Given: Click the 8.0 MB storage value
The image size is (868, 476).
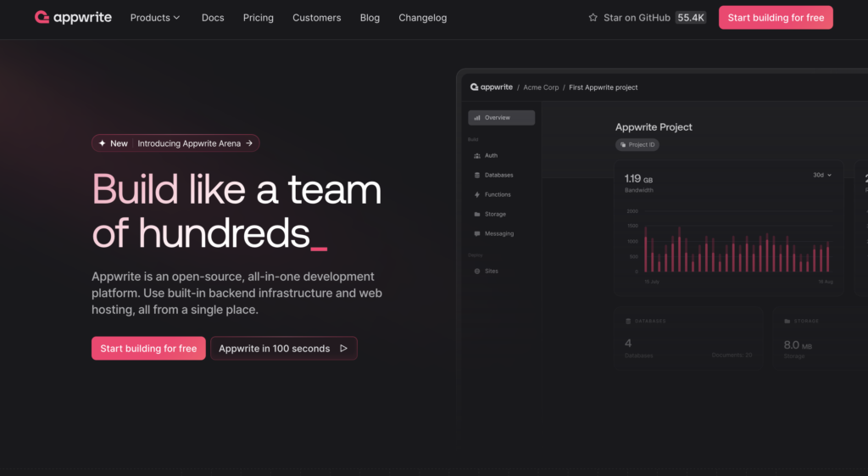Looking at the screenshot, I should (x=798, y=345).
